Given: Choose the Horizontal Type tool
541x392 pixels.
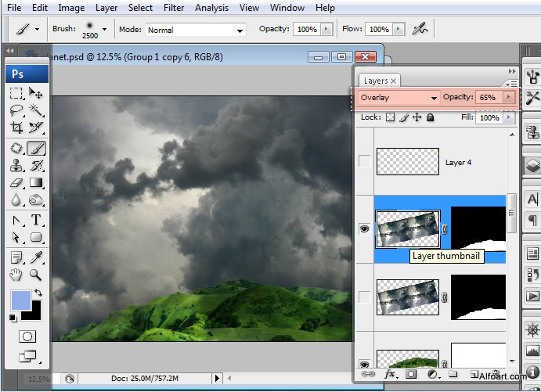Looking at the screenshot, I should point(36,220).
